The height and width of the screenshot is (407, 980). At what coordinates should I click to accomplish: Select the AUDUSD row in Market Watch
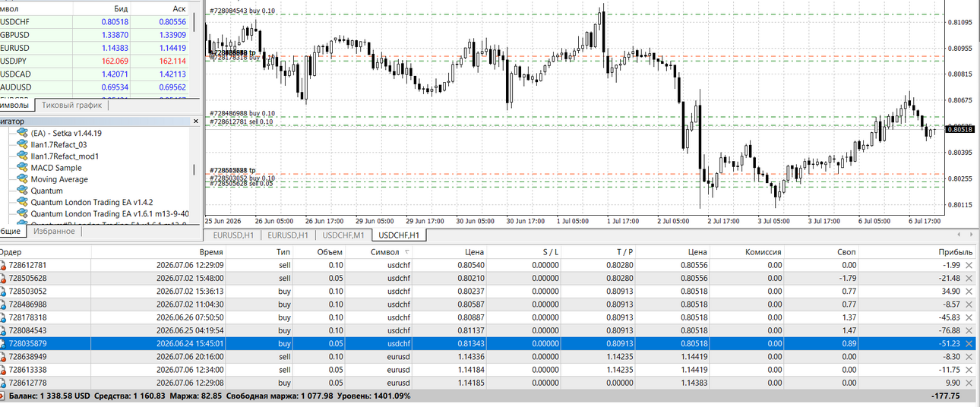[96, 87]
